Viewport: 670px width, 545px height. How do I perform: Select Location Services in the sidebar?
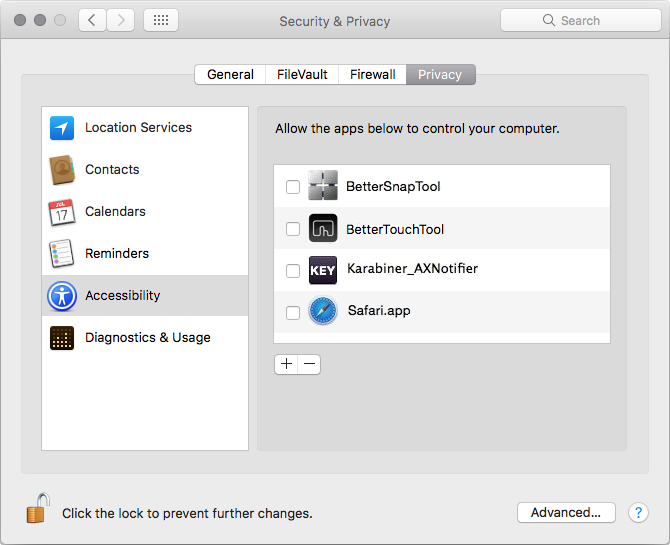pyautogui.click(x=145, y=128)
